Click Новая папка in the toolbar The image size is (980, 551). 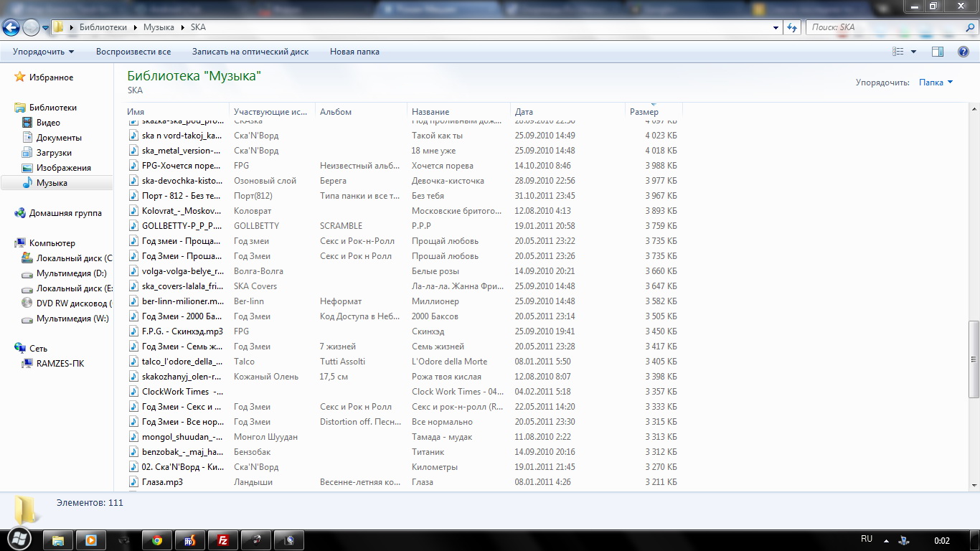coord(354,52)
